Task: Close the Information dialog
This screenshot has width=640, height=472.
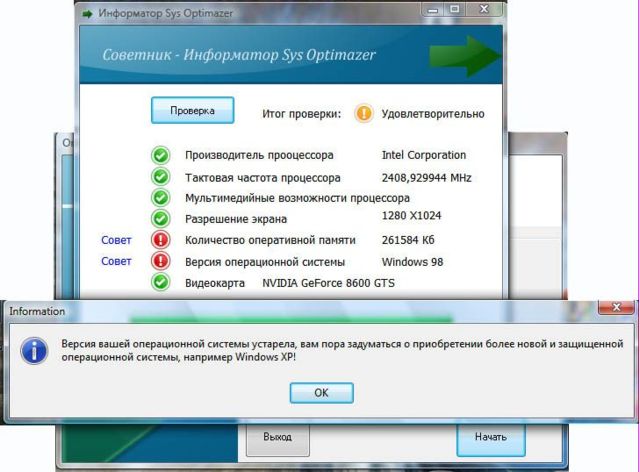Action: [x=616, y=307]
